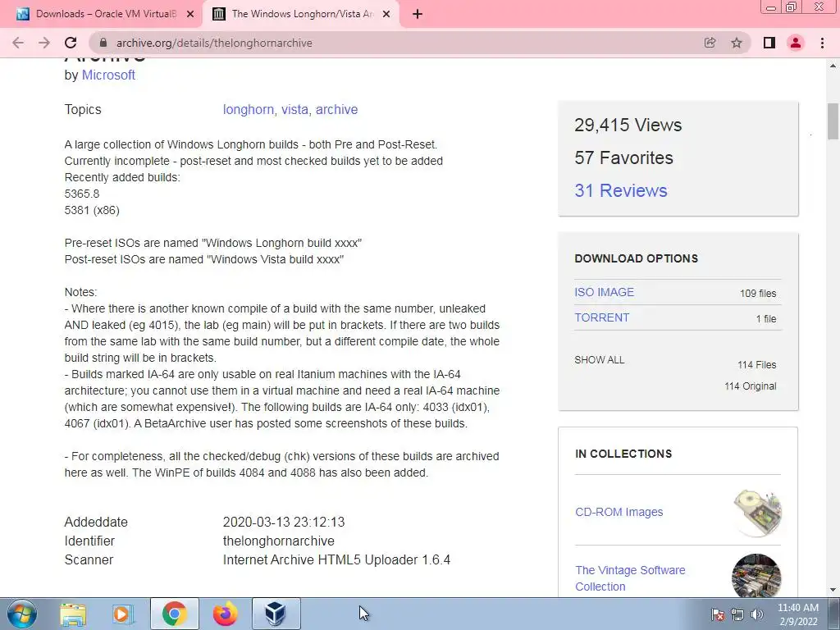This screenshot has height=630, width=840.
Task: Reload the archive.org page
Action: pos(71,43)
